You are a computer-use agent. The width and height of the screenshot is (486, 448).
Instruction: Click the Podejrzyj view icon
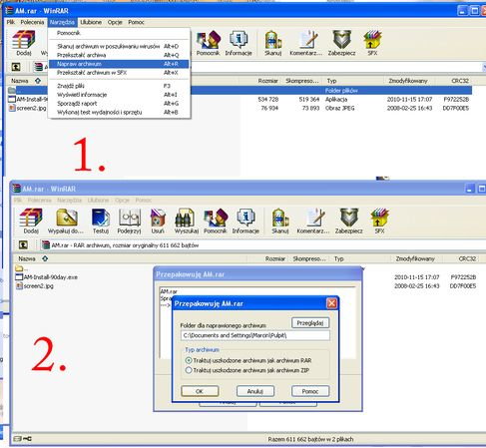[x=129, y=221]
